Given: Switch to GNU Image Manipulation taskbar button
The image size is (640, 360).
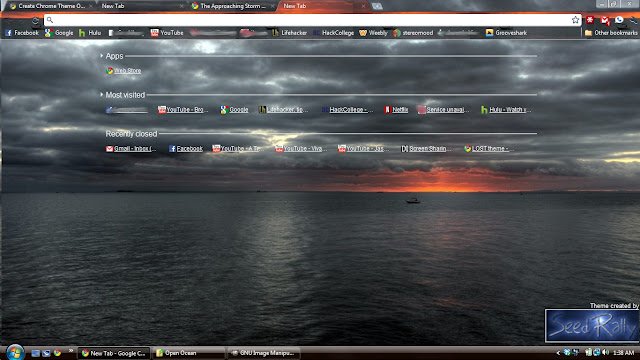Looking at the screenshot, I should pyautogui.click(x=263, y=353).
